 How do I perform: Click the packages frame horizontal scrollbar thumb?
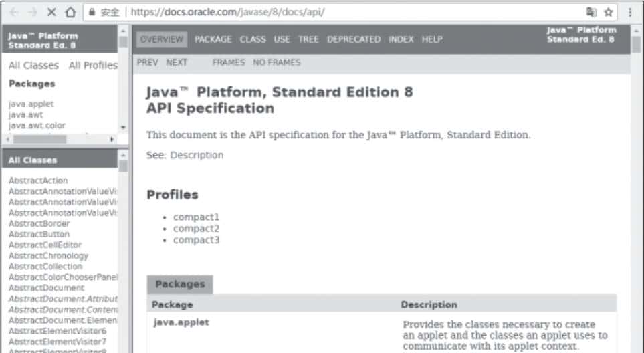(40, 140)
